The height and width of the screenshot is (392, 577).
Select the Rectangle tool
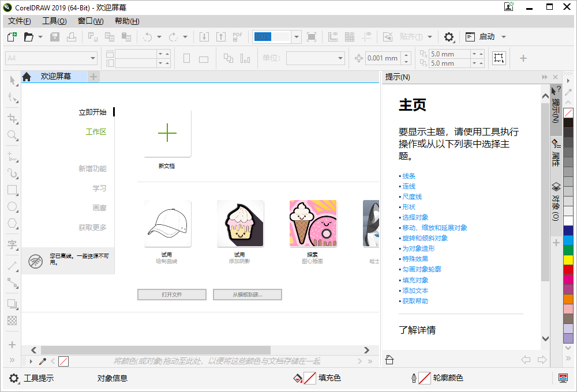point(13,190)
